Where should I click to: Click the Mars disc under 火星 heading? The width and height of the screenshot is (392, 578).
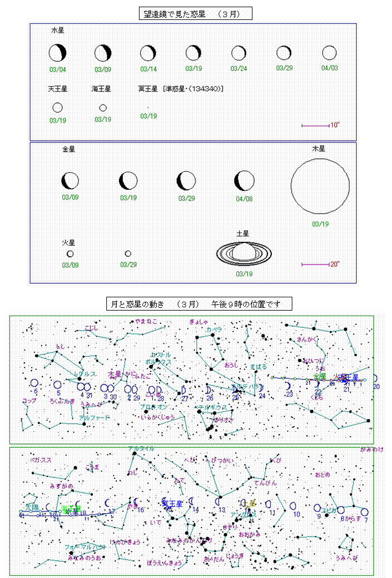tap(70, 254)
